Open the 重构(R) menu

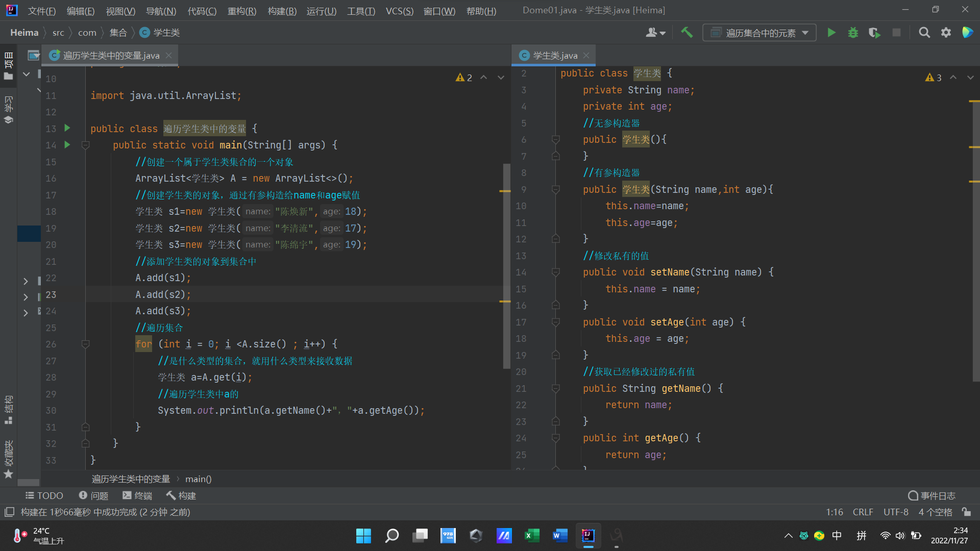click(x=241, y=11)
